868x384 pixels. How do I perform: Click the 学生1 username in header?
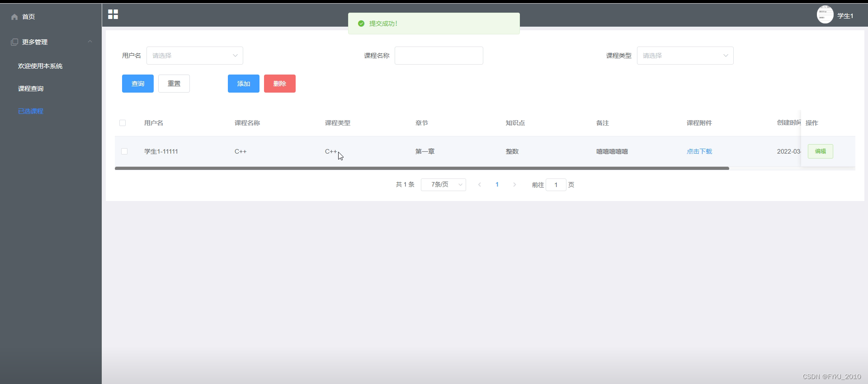coord(845,16)
